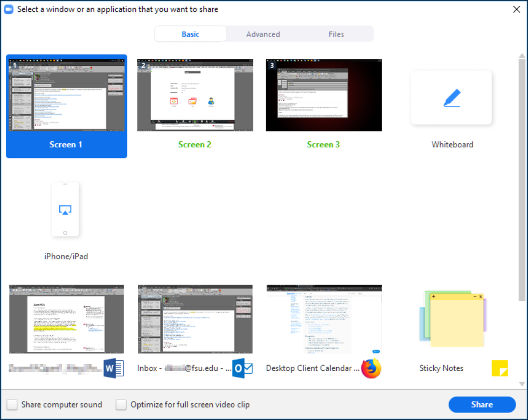This screenshot has height=420, width=528.
Task: Enable Share computer sound
Action: point(11,404)
